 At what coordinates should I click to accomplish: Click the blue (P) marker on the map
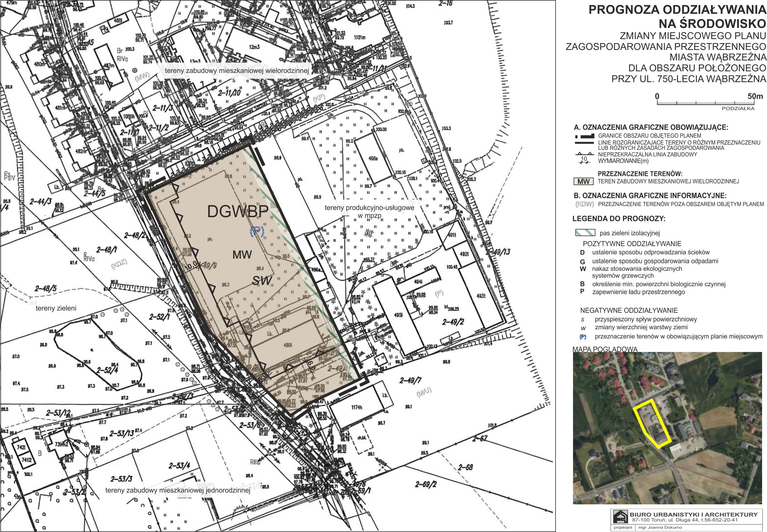click(257, 231)
